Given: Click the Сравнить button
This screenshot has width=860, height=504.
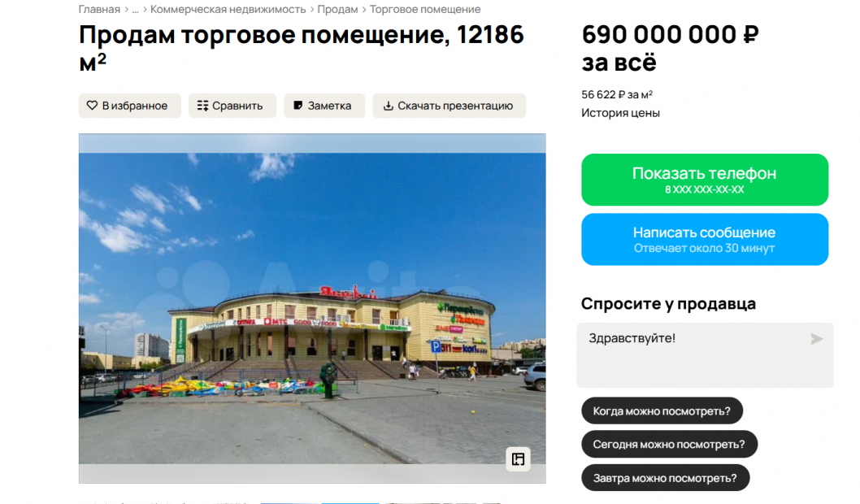Looking at the screenshot, I should [x=232, y=106].
